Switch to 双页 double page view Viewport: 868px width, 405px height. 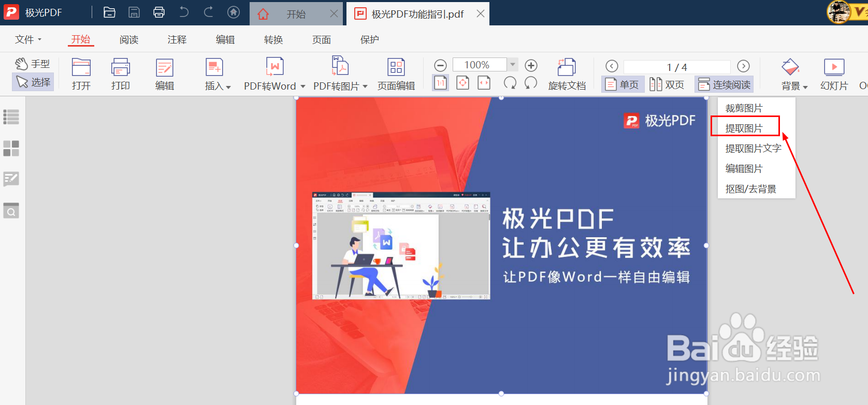668,84
